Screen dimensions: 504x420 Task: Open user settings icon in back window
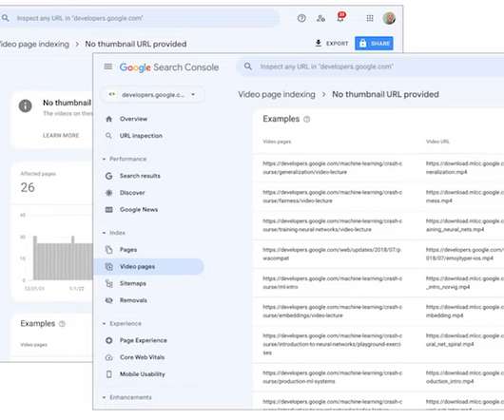click(320, 18)
